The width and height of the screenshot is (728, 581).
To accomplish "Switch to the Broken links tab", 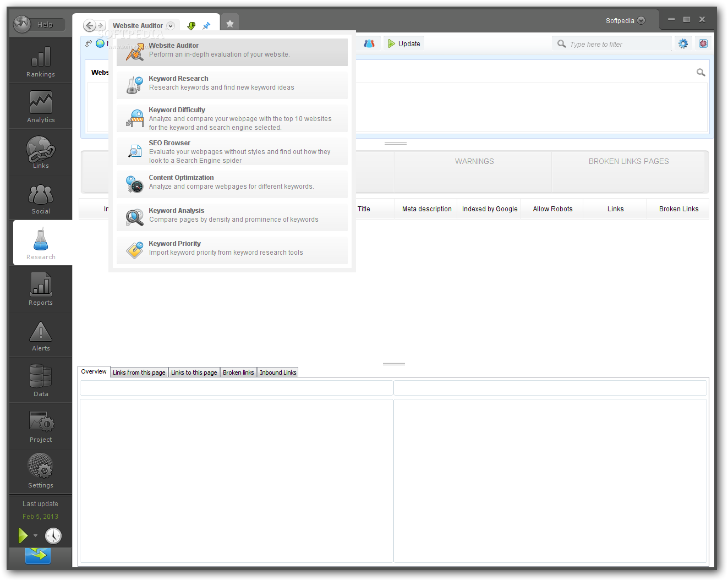I will coord(238,372).
